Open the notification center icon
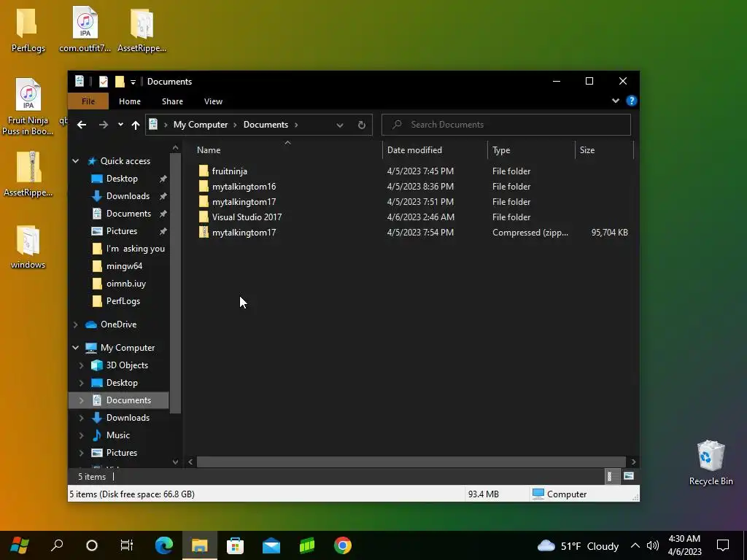The width and height of the screenshot is (747, 560). coord(723,545)
